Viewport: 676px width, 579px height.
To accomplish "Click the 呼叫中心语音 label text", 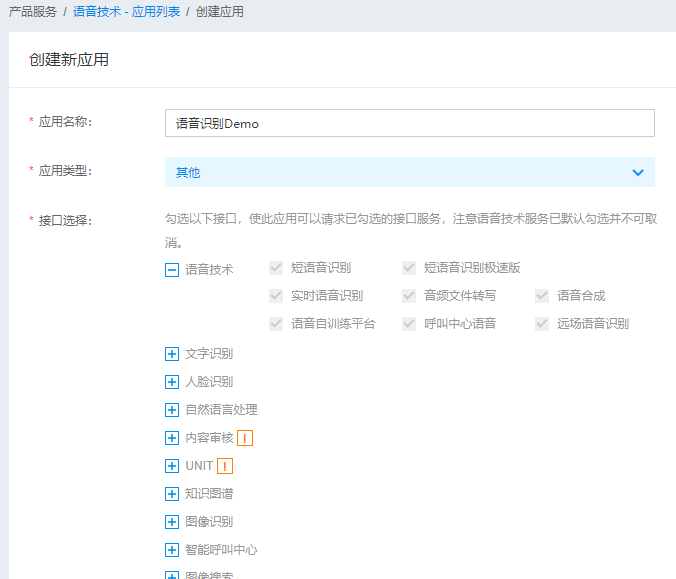I will [x=460, y=324].
